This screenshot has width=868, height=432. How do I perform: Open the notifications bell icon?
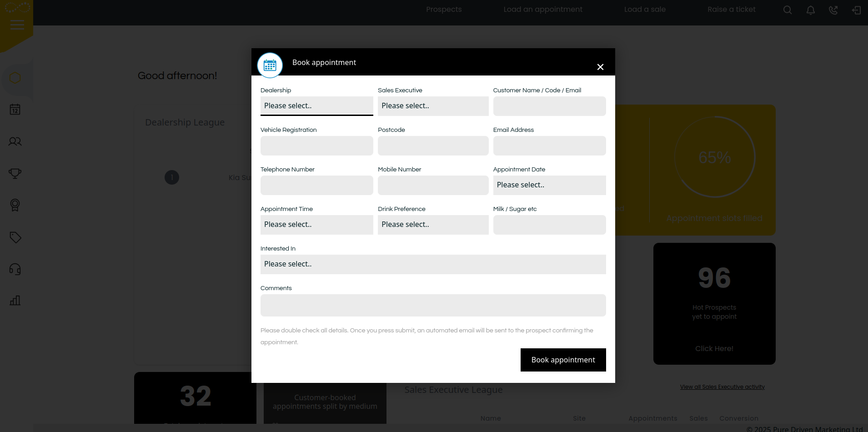810,10
